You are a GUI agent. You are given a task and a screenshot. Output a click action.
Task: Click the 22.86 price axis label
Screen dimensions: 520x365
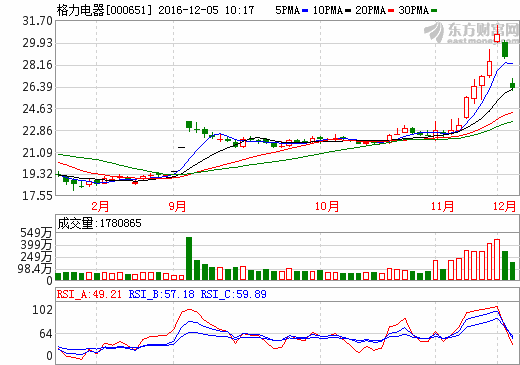pyautogui.click(x=37, y=131)
